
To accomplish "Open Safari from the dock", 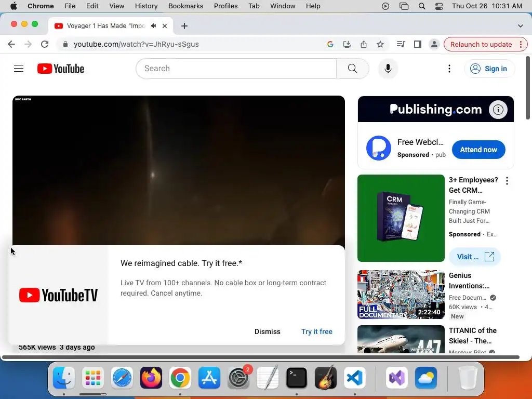I will 122,378.
